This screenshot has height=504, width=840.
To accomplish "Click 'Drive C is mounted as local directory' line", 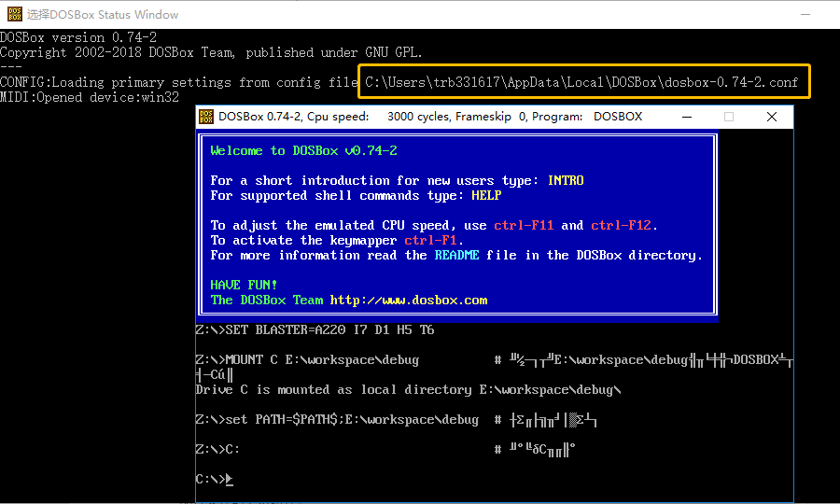I will (409, 390).
